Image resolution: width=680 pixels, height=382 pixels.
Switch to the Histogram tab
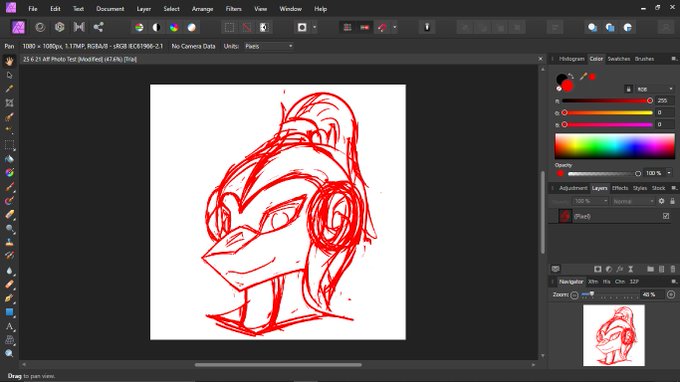tap(572, 59)
